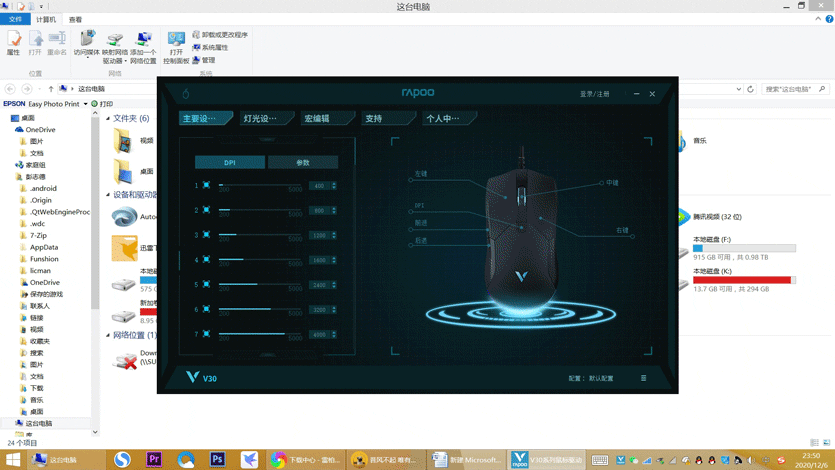835x470 pixels.
Task: Switch to the 主要设… tab in Rapoo
Action: tap(205, 118)
